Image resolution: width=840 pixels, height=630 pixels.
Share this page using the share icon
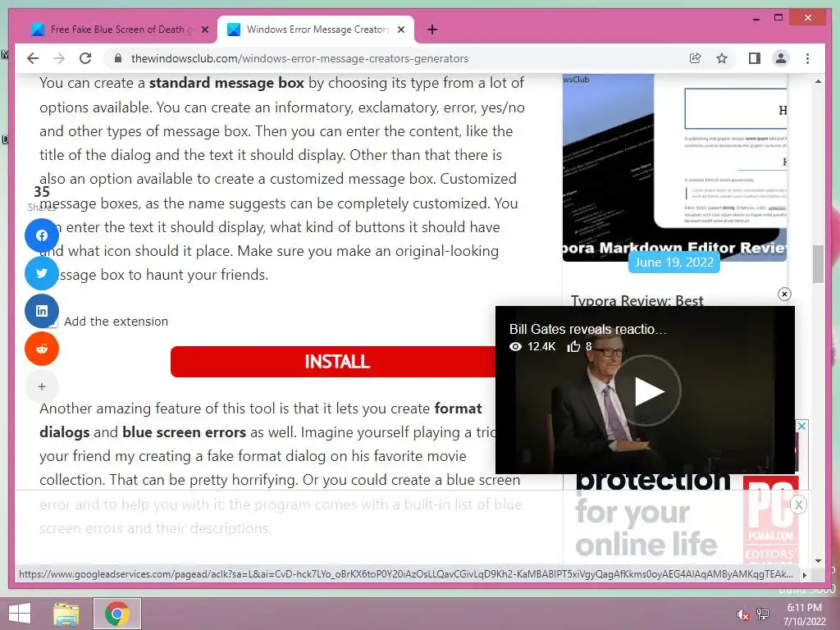(696, 58)
